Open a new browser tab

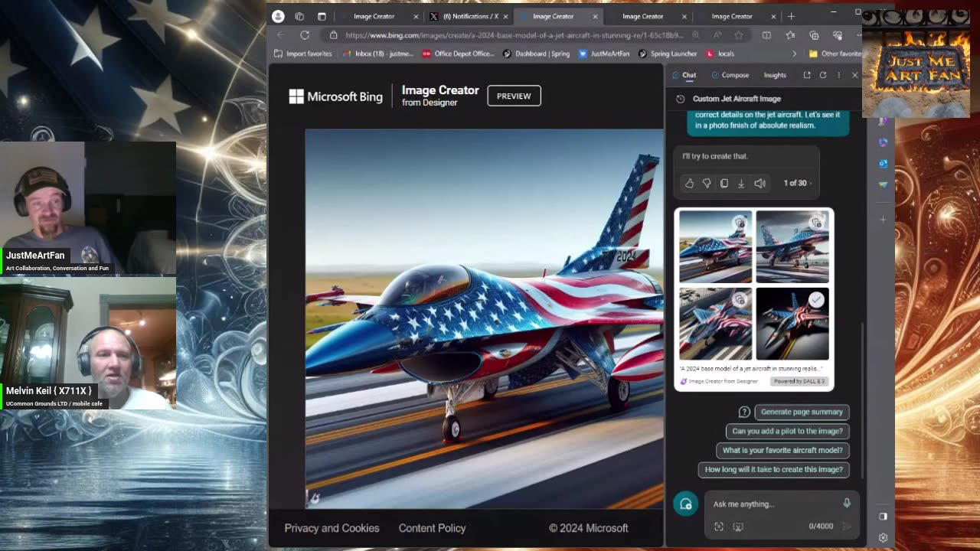pyautogui.click(x=791, y=16)
